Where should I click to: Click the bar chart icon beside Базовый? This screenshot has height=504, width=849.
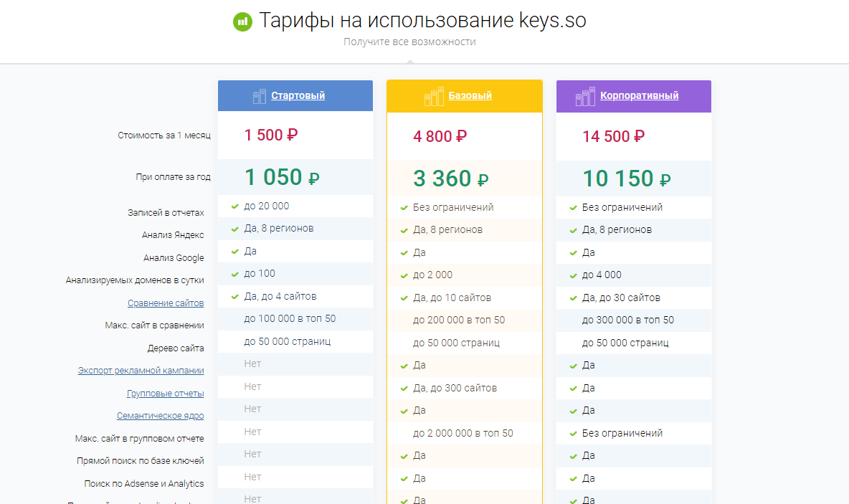(434, 96)
